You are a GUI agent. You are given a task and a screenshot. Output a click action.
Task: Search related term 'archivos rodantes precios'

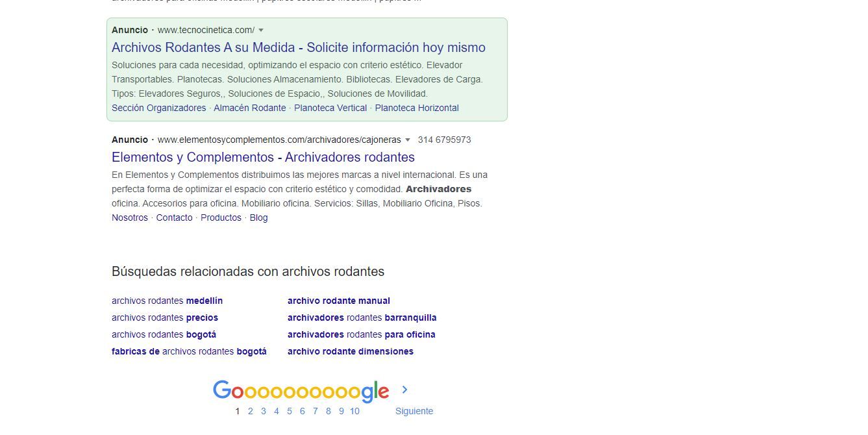165,317
